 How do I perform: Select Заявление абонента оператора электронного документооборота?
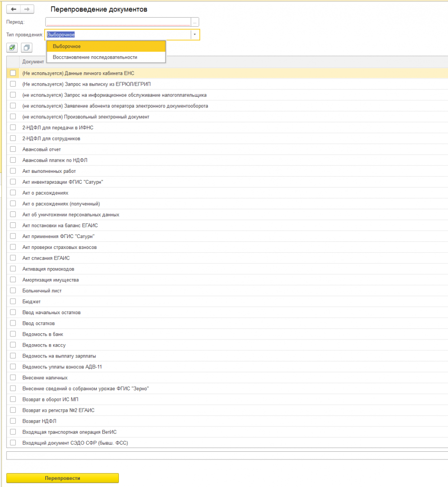[227, 106]
